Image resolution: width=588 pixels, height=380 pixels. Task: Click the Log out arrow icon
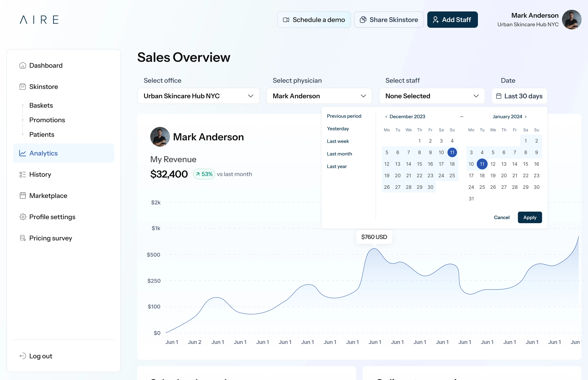[x=23, y=356]
